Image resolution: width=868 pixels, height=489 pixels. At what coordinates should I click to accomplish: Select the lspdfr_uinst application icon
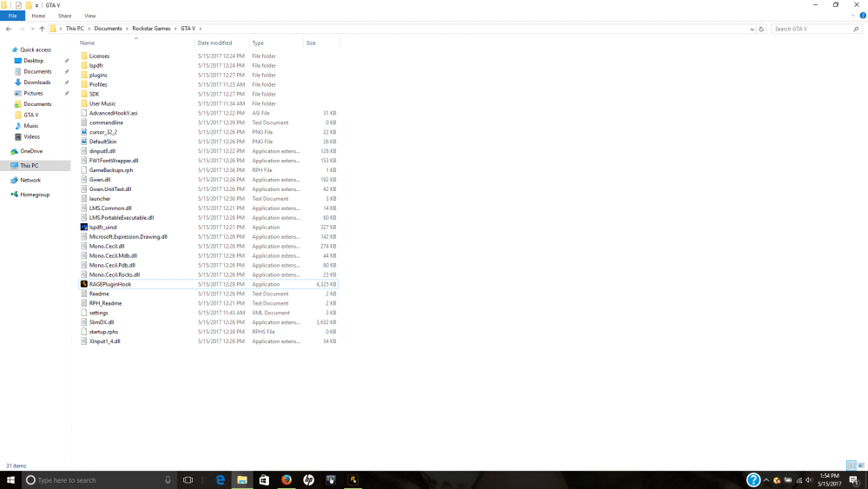tap(84, 227)
